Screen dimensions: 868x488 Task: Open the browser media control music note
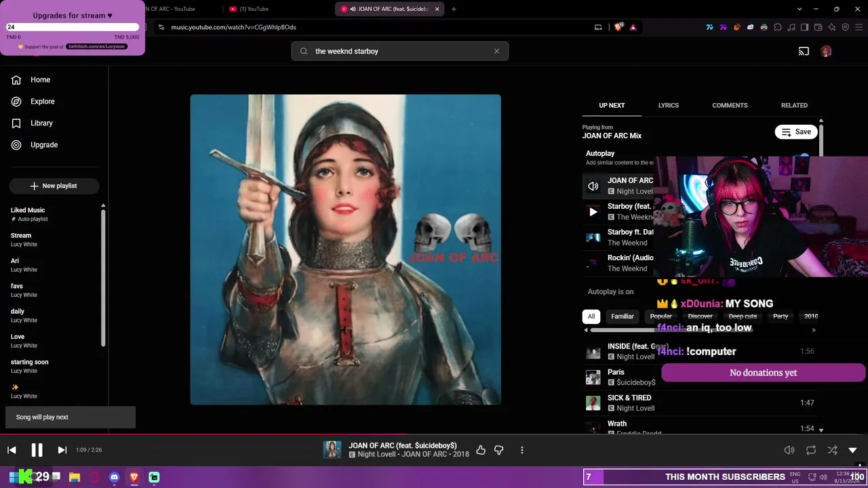tap(791, 27)
